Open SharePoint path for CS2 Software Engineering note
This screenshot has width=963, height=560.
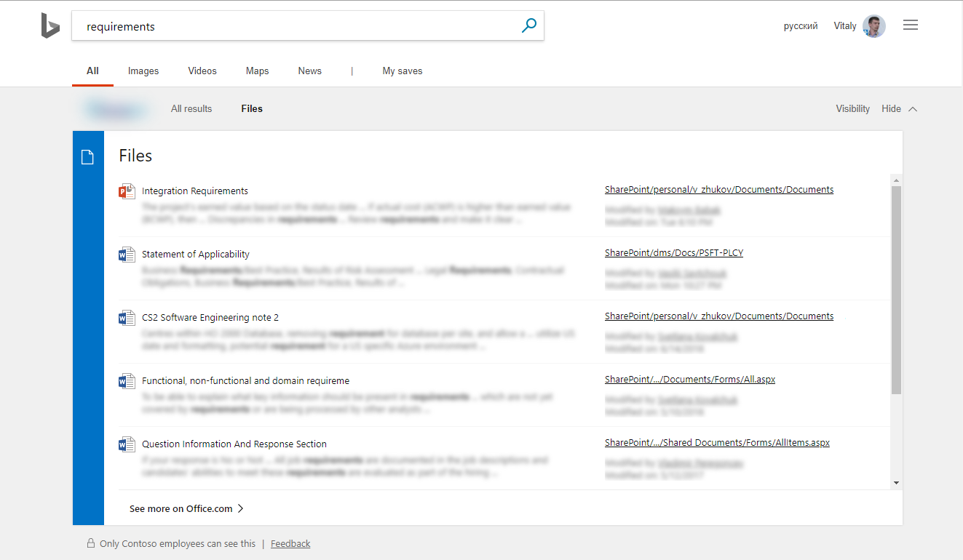[x=719, y=316]
